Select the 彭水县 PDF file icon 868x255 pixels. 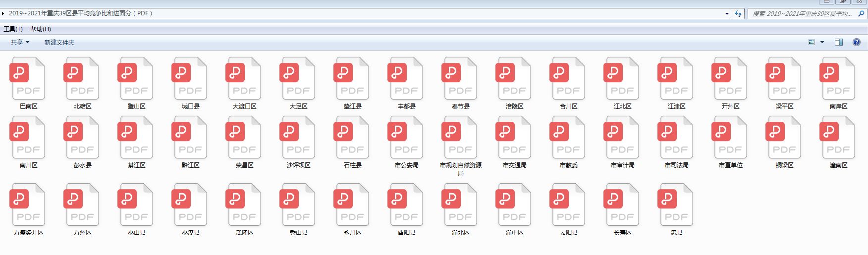click(x=82, y=137)
